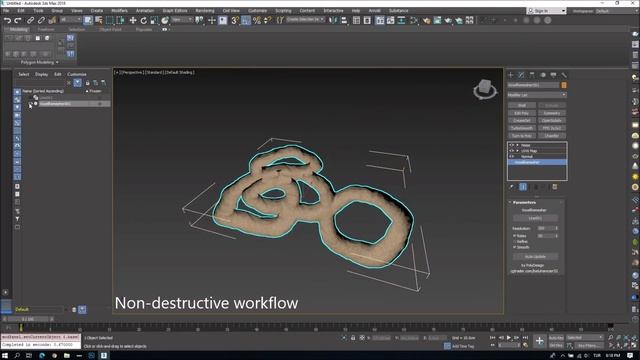Toggle the Refine checkbox in Parameters
Image resolution: width=640 pixels, height=360 pixels.
[514, 241]
